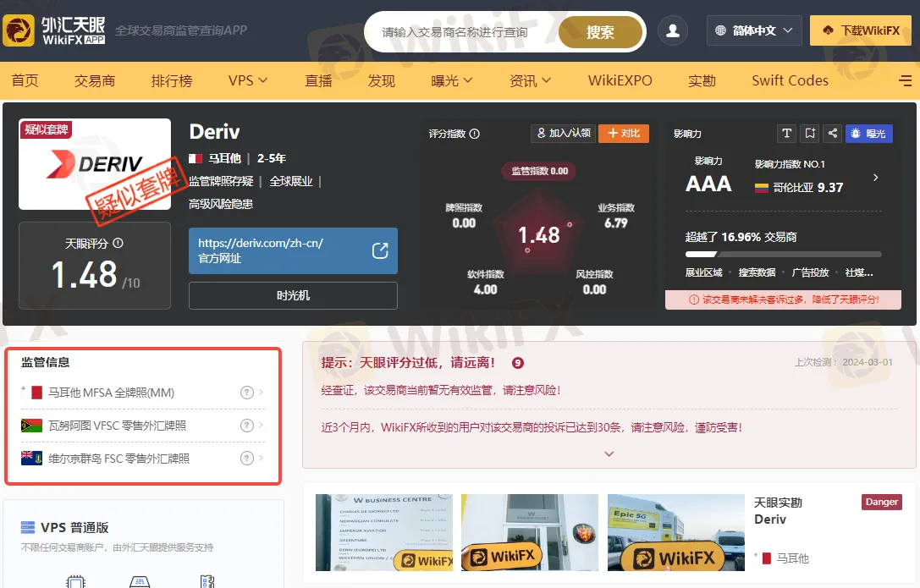Click the share icon in influence panel
Viewport: 920px width, 588px height.
(833, 134)
